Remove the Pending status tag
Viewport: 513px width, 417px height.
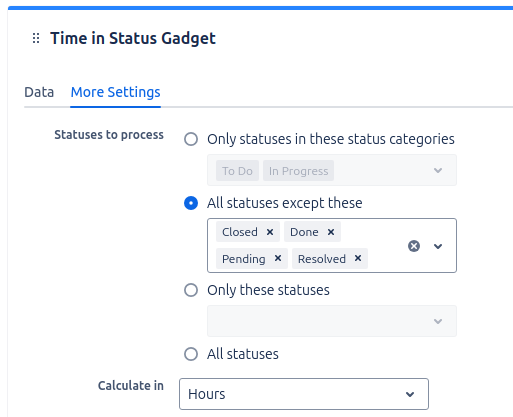coord(278,258)
